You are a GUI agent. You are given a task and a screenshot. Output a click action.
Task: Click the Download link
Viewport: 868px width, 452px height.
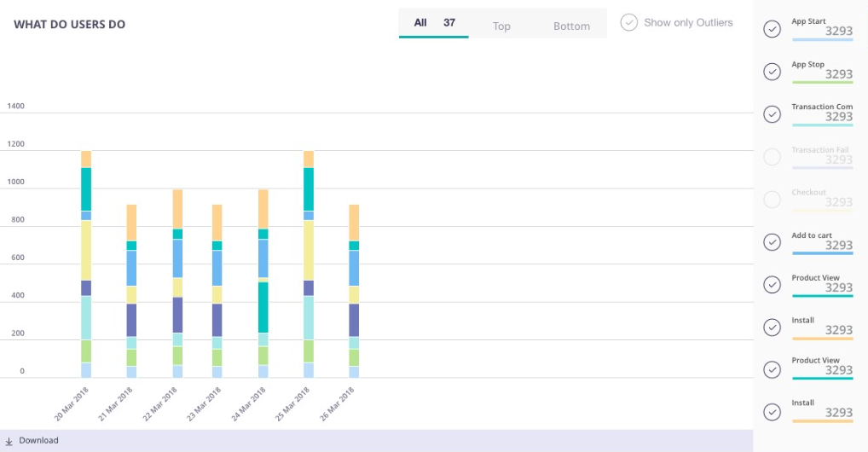tap(38, 441)
